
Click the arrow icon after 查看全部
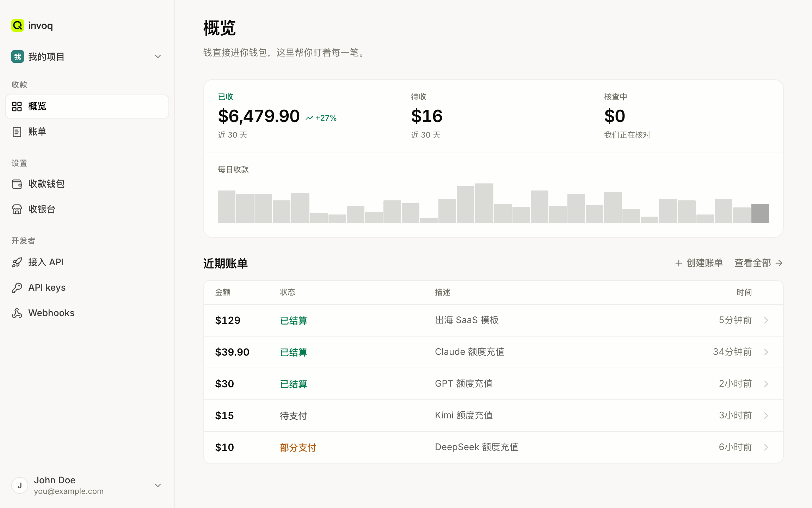pyautogui.click(x=779, y=263)
